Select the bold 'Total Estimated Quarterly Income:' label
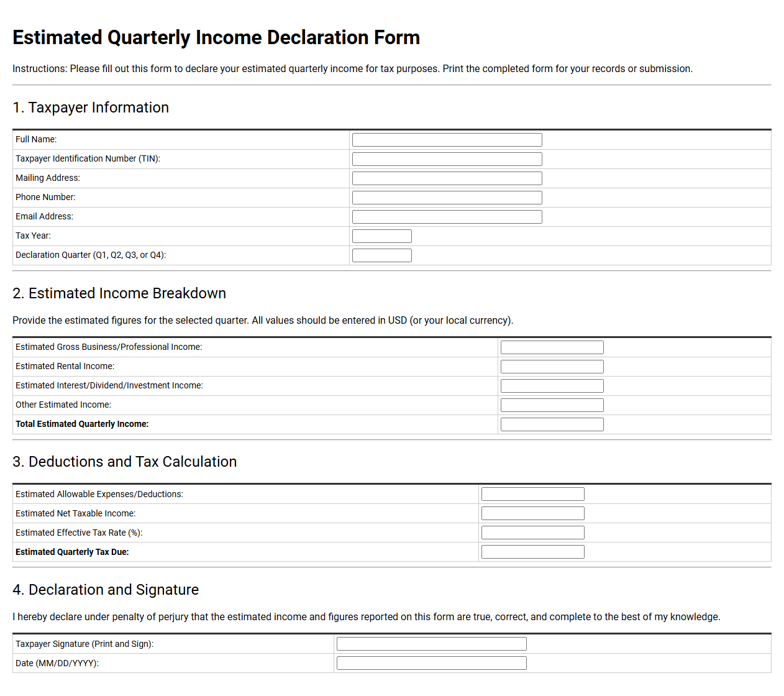Screen dimensions: 784x696 (82, 424)
